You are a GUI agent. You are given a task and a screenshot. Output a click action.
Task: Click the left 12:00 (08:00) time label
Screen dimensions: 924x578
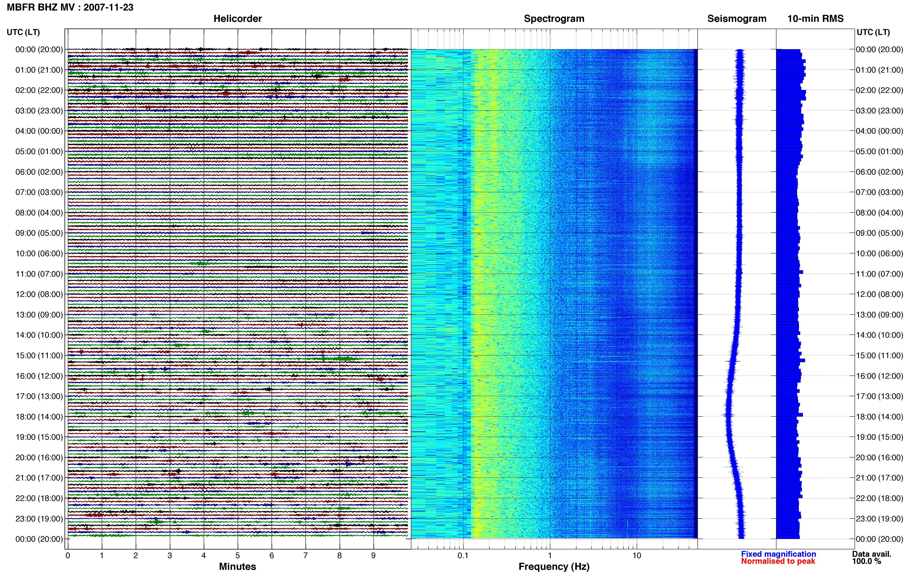(x=39, y=294)
